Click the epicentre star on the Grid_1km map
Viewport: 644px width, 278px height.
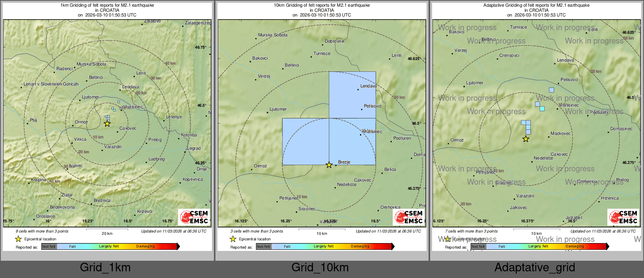pos(107,124)
